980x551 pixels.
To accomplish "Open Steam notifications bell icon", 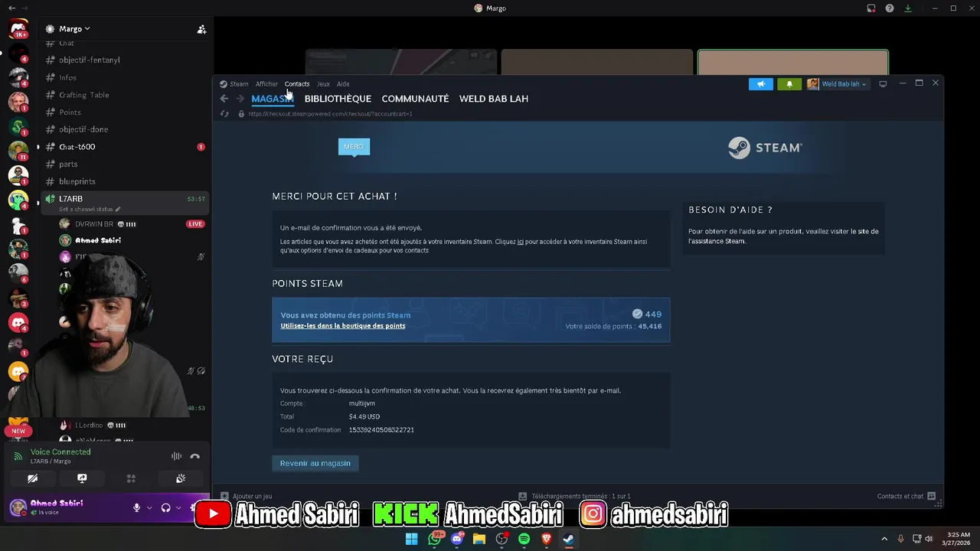I will (x=789, y=84).
